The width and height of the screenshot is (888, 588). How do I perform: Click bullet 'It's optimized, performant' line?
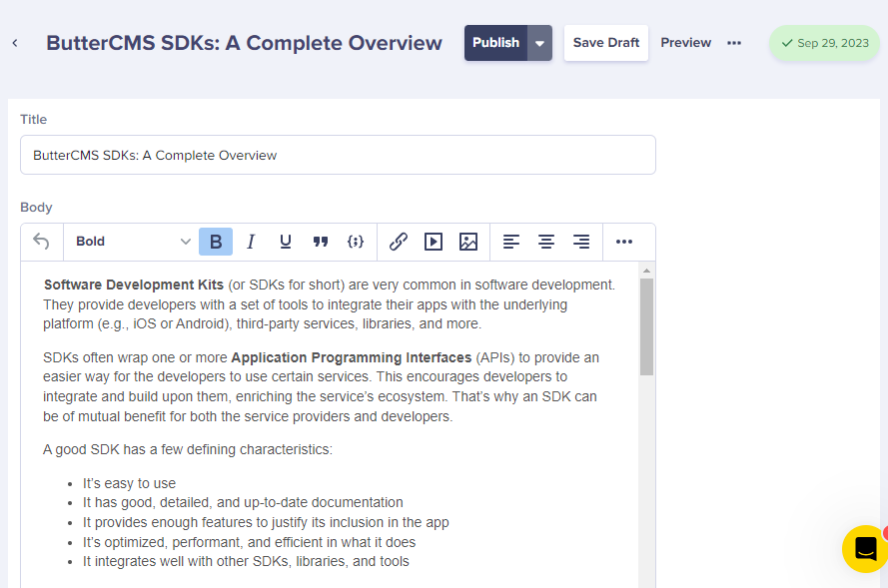click(x=249, y=542)
